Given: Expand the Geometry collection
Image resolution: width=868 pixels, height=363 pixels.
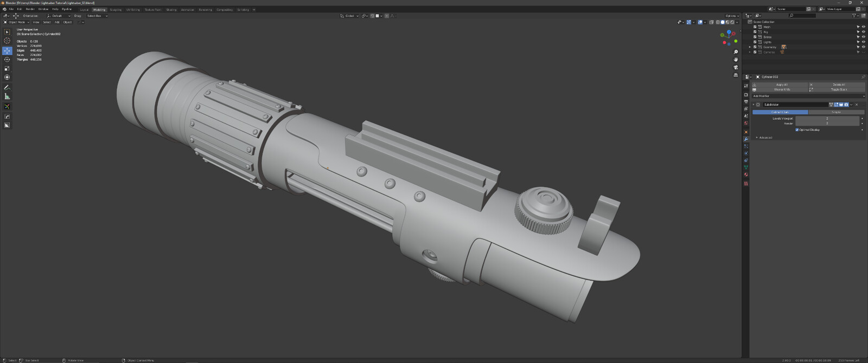Looking at the screenshot, I should coord(750,47).
